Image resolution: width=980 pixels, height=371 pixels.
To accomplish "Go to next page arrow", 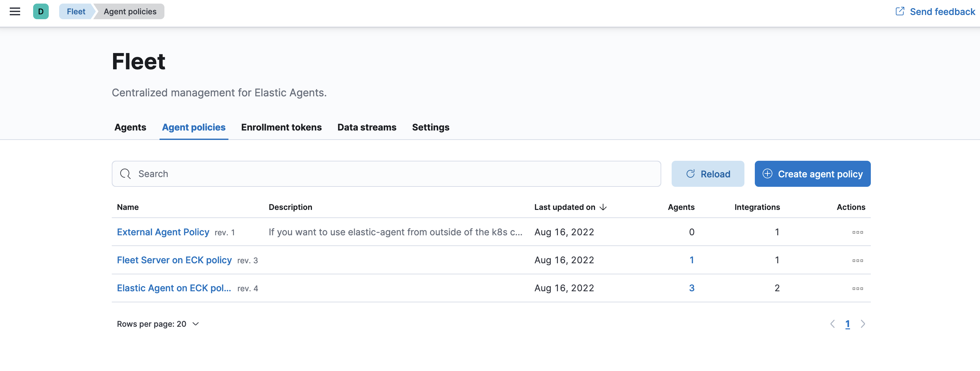I will coord(862,324).
